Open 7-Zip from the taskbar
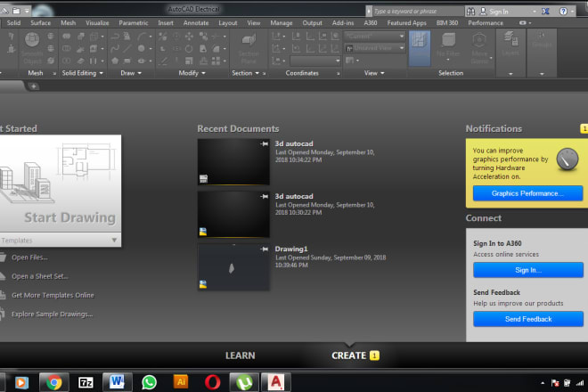Viewport: 588px width, 392px height. [x=86, y=382]
